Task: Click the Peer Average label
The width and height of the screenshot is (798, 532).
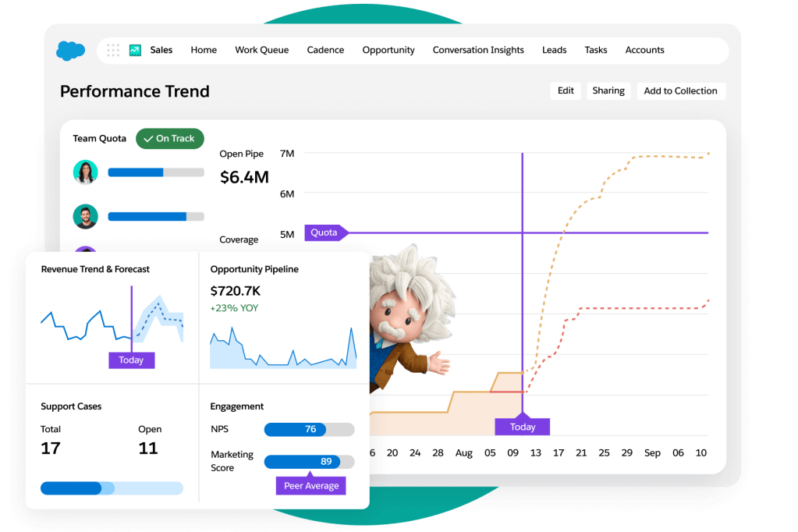Action: coord(311,486)
